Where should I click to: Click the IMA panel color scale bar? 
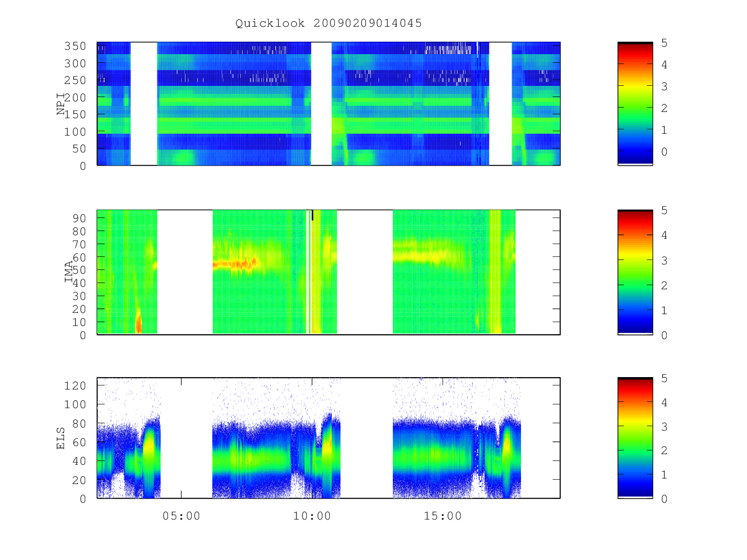click(635, 272)
